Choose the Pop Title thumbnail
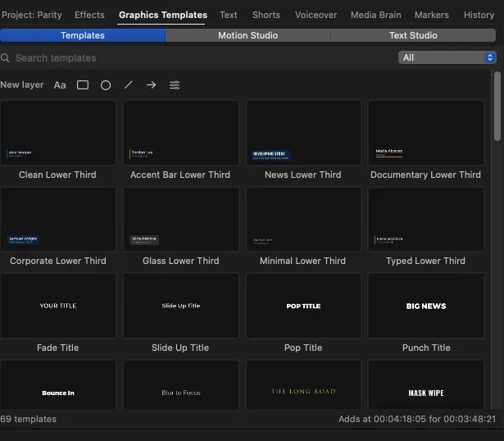 click(303, 306)
